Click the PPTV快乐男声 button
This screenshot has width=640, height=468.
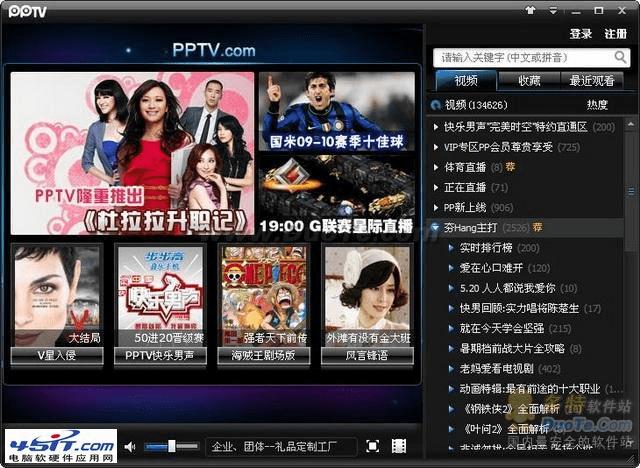(160, 355)
